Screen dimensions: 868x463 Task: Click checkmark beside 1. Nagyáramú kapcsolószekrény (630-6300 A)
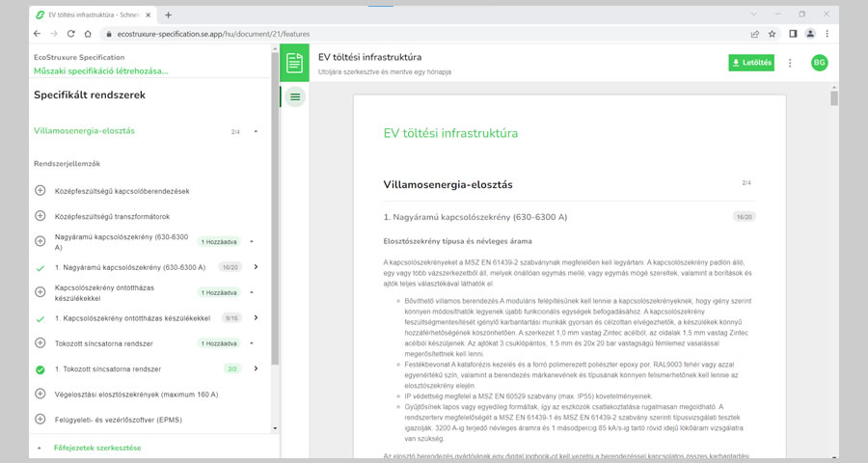coord(40,268)
